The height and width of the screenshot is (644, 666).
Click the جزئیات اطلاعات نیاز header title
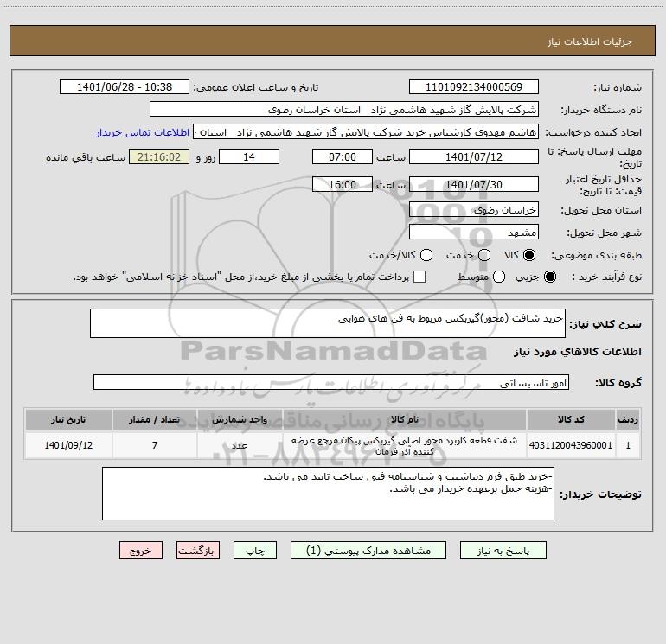[590, 41]
